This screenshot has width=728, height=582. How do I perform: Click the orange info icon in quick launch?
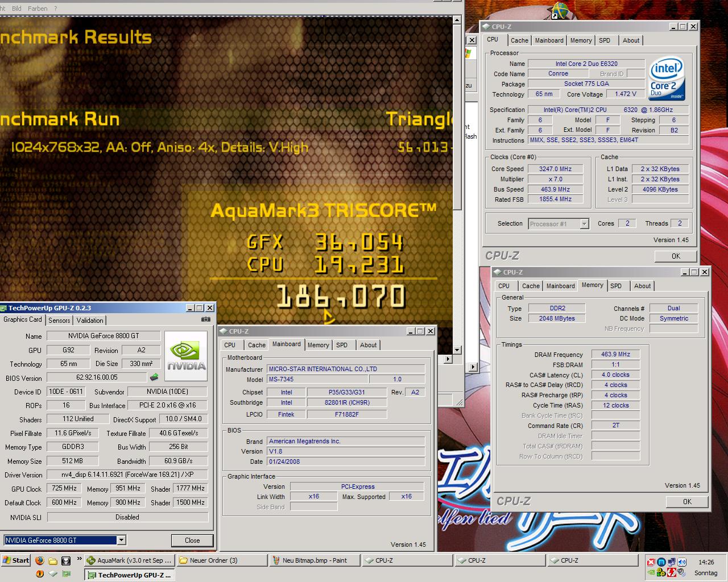tap(40, 574)
